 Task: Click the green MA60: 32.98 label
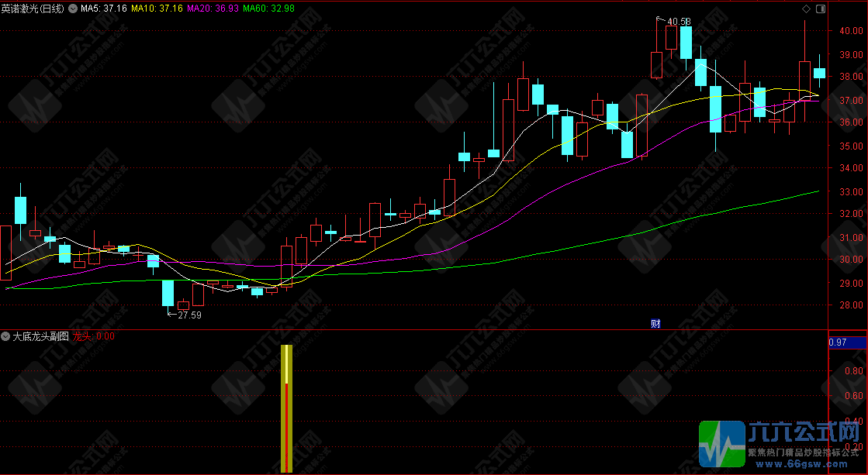tap(268, 9)
